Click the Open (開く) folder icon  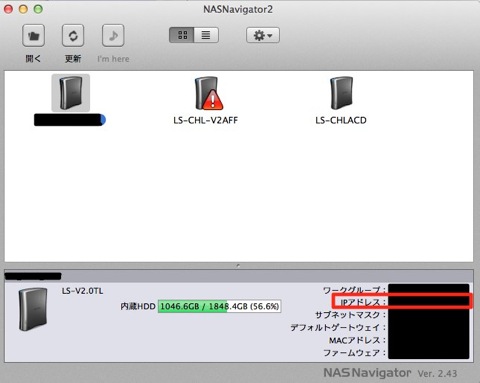pyautogui.click(x=33, y=35)
